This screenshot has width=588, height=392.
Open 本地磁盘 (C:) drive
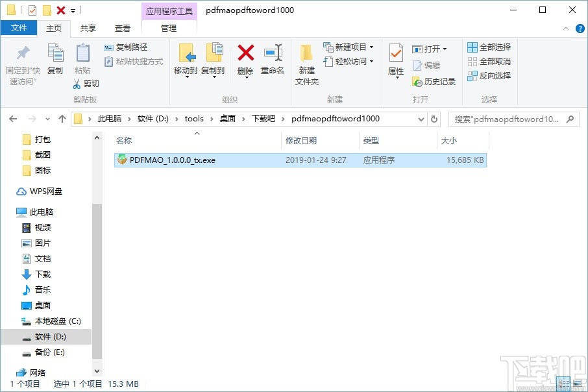51,321
